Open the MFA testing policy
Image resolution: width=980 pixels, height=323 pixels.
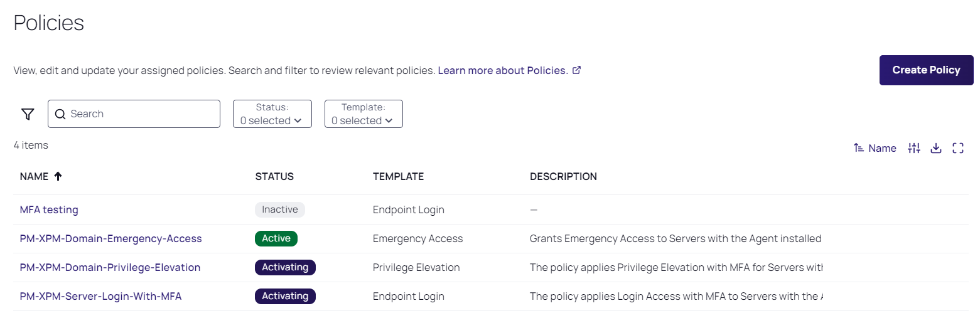coord(49,209)
